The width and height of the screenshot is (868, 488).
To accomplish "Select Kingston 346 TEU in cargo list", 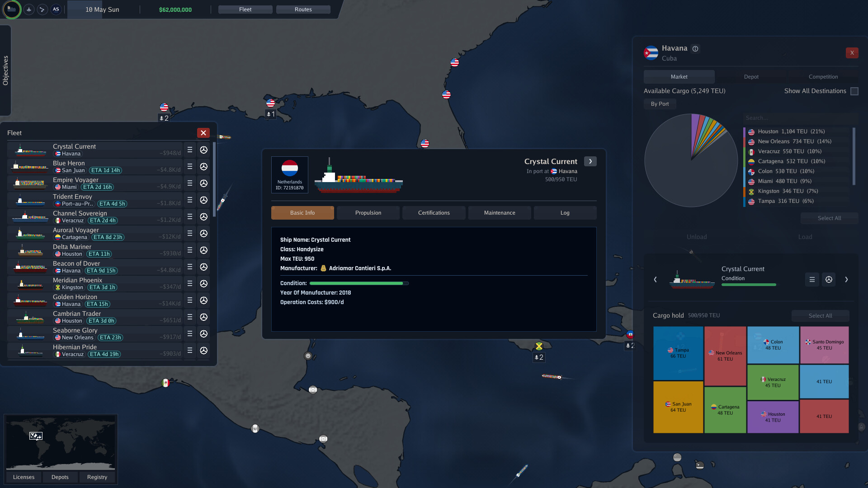I will tap(797, 191).
